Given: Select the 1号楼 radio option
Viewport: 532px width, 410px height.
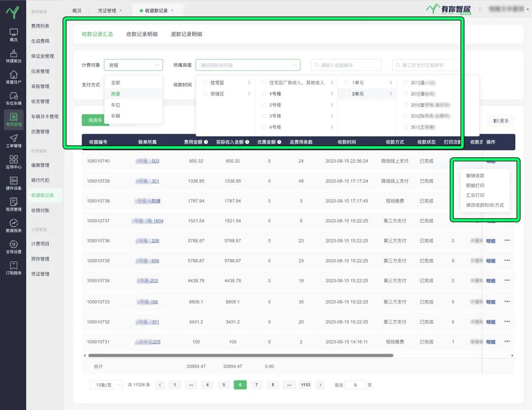Looking at the screenshot, I should click(264, 94).
